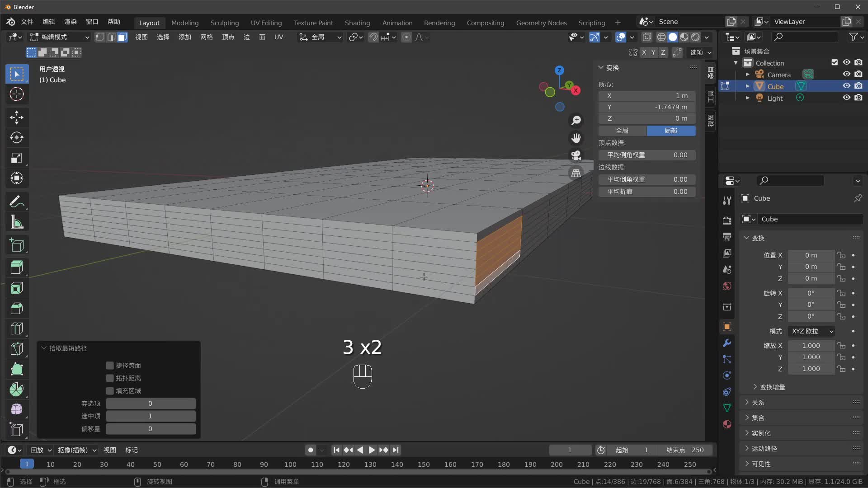Viewport: 868px width, 488px height.
Task: Select the Smooth tool
Action: 17,409
